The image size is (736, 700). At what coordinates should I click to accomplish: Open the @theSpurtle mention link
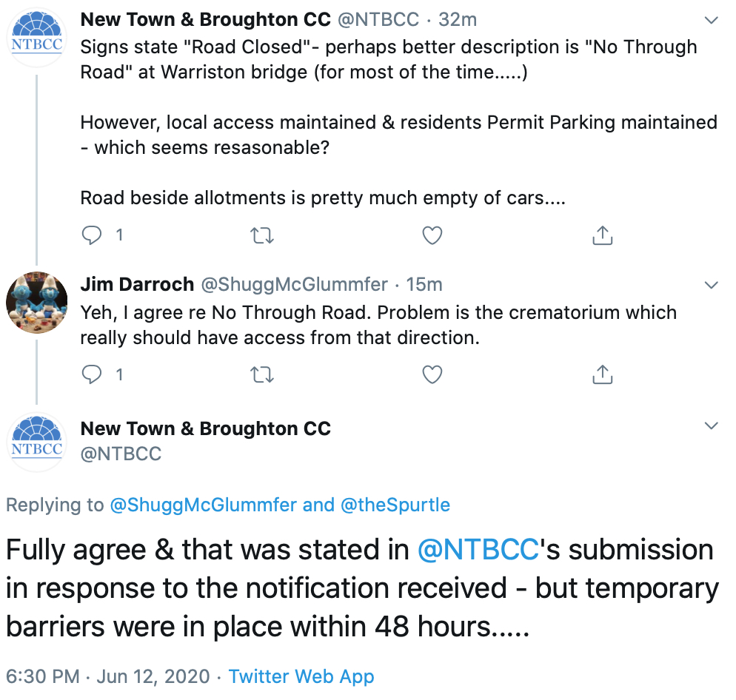coord(395,505)
